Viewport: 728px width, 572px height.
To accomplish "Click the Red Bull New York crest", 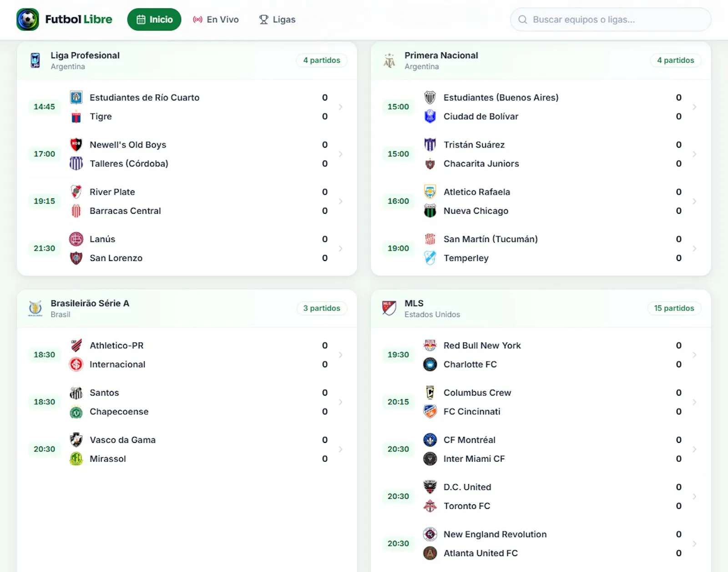I will tap(430, 346).
